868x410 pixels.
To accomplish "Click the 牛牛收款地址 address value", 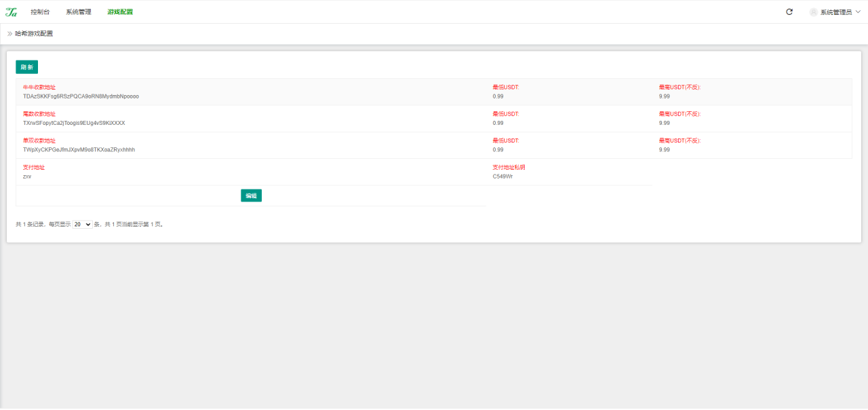I will click(81, 96).
